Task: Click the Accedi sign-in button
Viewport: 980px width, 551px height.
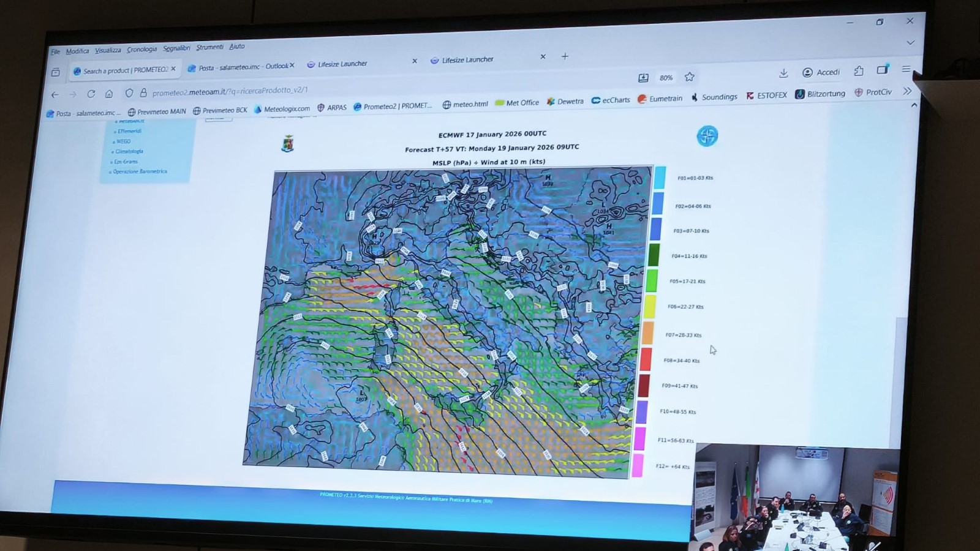Action: 821,72
